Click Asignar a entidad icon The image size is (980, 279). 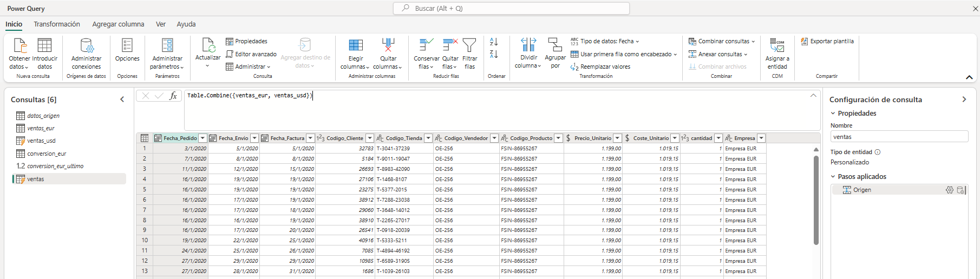tap(777, 46)
